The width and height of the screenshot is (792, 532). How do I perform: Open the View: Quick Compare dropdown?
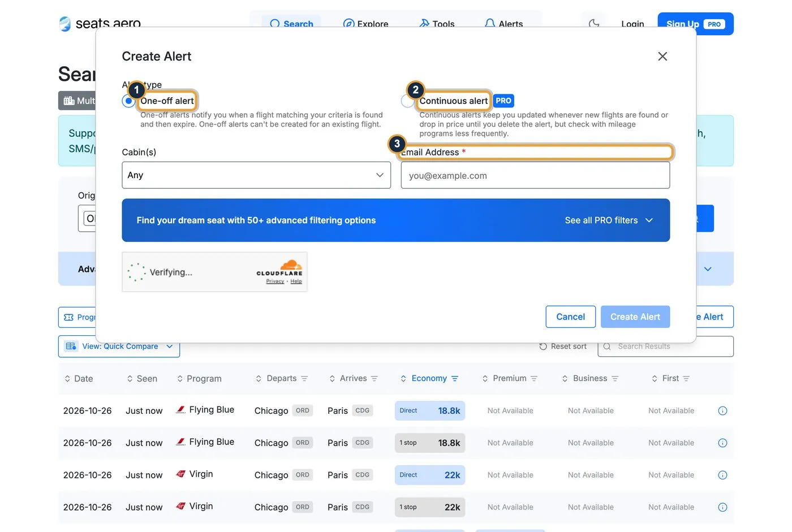119,347
